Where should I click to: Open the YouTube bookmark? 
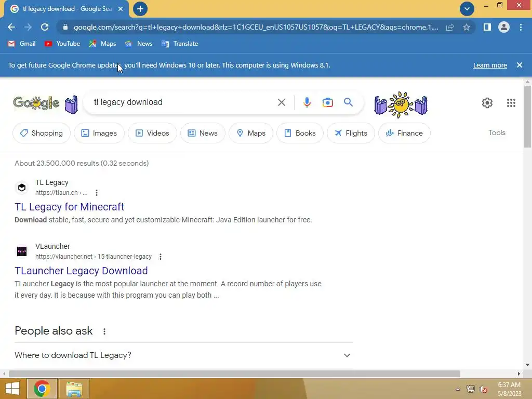point(62,44)
